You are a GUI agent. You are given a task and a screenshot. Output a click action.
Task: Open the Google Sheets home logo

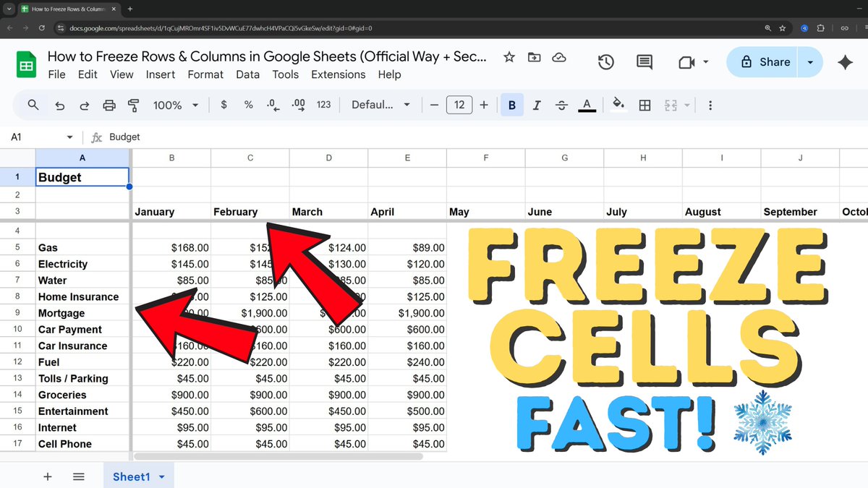pos(26,65)
